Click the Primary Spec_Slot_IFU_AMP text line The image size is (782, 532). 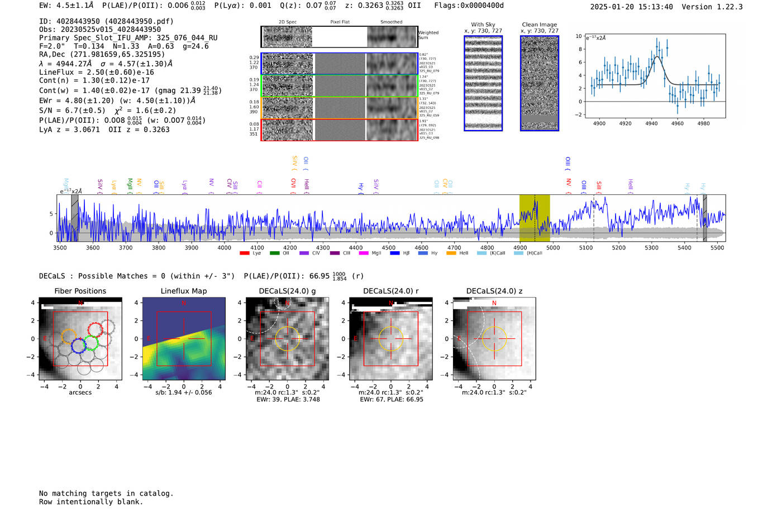pos(128,38)
